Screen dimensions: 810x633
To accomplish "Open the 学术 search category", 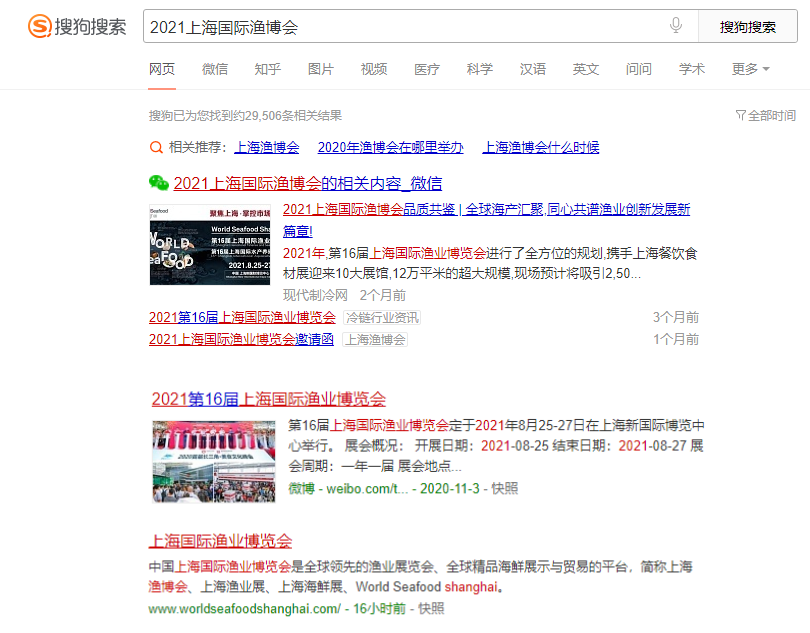I will (x=691, y=69).
